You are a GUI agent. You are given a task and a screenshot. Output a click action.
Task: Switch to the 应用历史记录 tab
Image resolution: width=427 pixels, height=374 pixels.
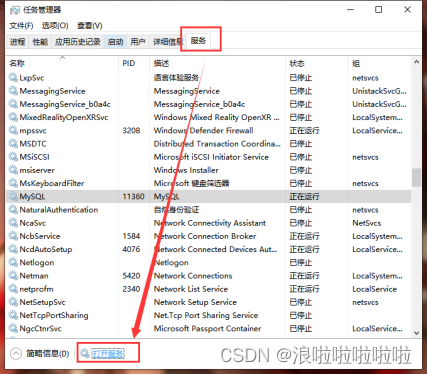tap(77, 42)
